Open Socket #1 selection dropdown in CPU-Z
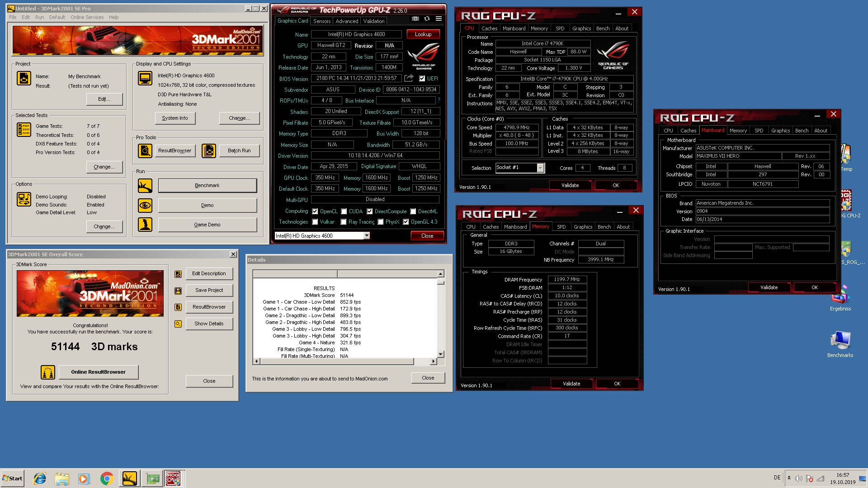The width and height of the screenshot is (868, 488). tap(540, 168)
